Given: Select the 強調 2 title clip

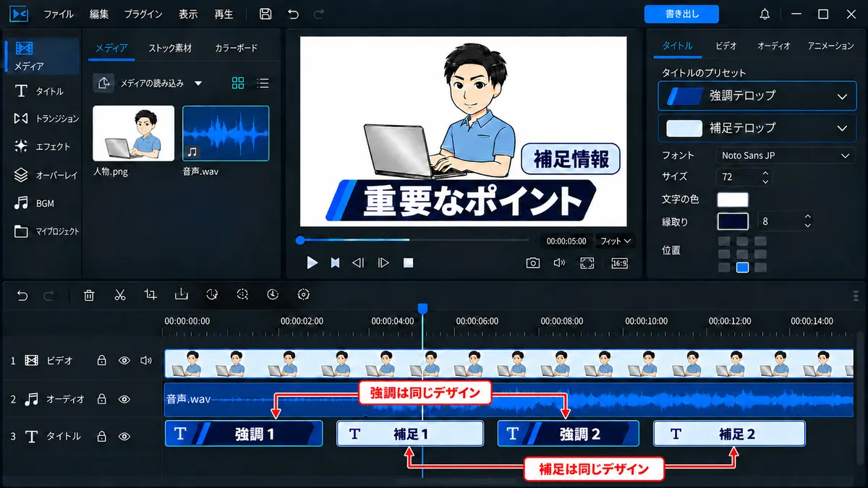Looking at the screenshot, I should point(569,434).
